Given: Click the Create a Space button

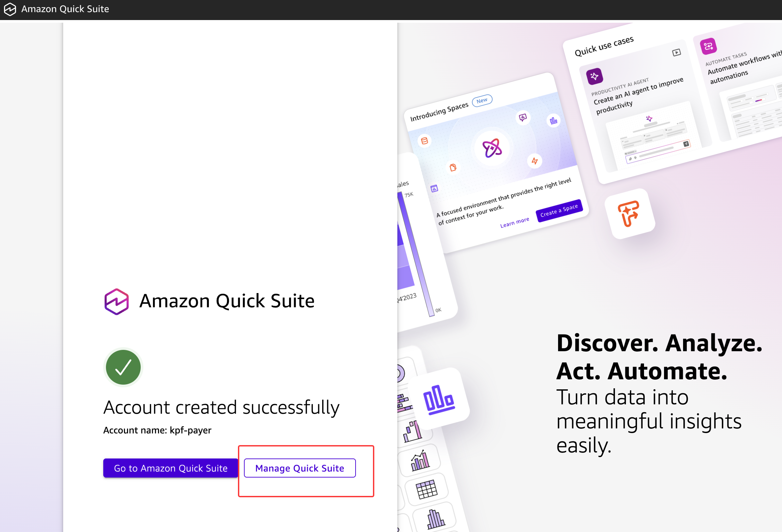Looking at the screenshot, I should click(559, 211).
